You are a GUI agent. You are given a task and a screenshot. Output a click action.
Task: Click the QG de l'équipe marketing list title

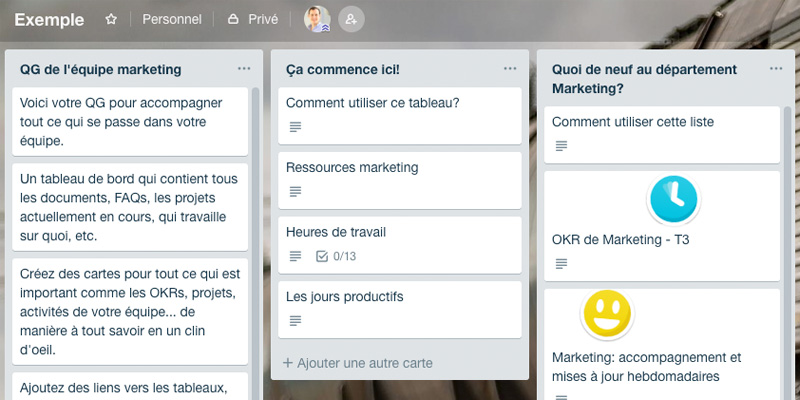click(101, 69)
